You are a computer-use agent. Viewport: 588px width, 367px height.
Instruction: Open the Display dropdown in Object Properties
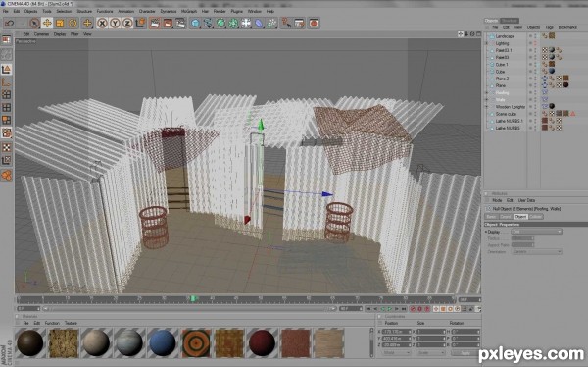click(537, 232)
